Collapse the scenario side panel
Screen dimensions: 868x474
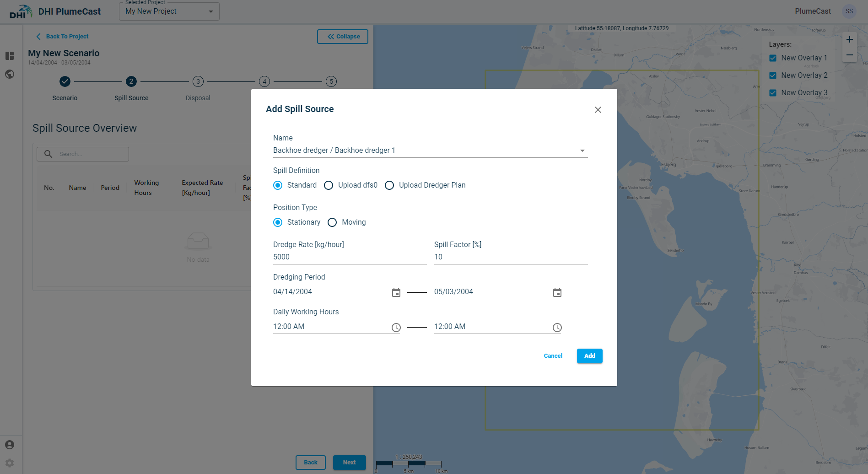point(343,37)
